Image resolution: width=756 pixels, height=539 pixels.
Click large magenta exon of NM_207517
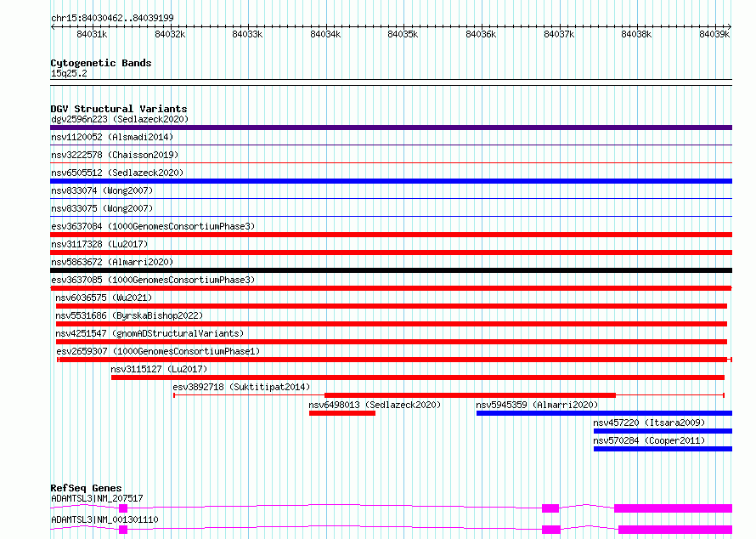[x=673, y=508]
